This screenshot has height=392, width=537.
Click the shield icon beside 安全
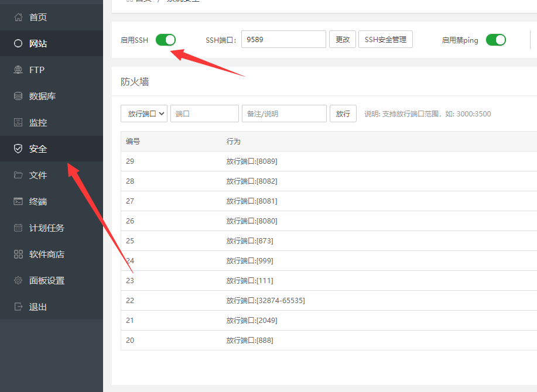coord(18,149)
